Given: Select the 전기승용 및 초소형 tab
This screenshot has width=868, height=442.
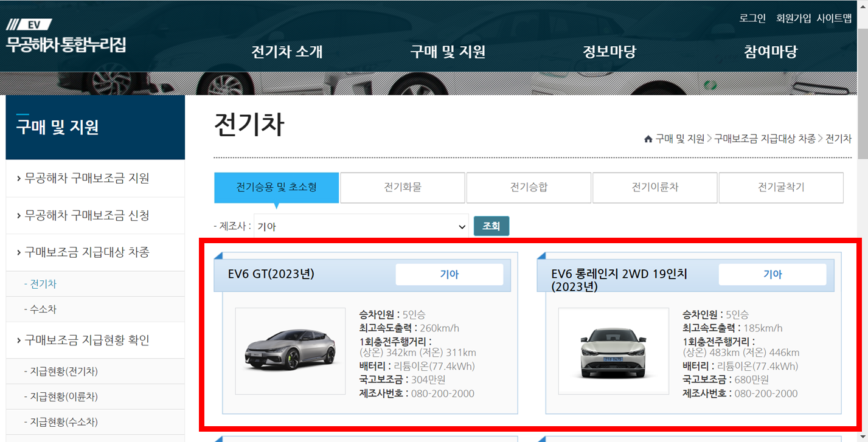Looking at the screenshot, I should [x=276, y=187].
